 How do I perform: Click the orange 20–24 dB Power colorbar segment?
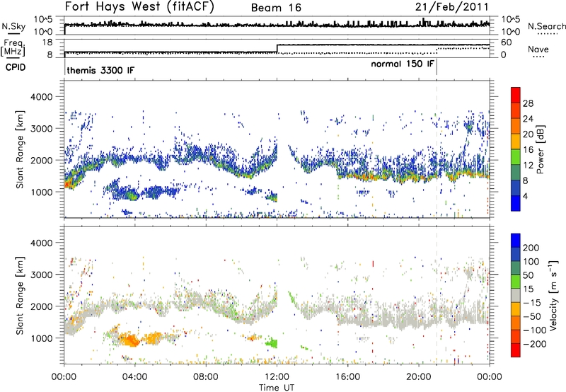[x=516, y=126]
